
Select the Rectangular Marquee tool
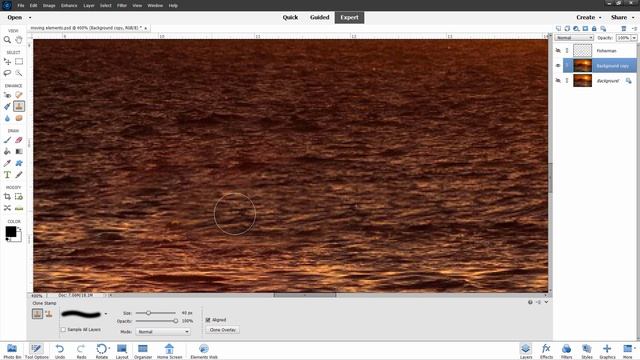(x=19, y=62)
